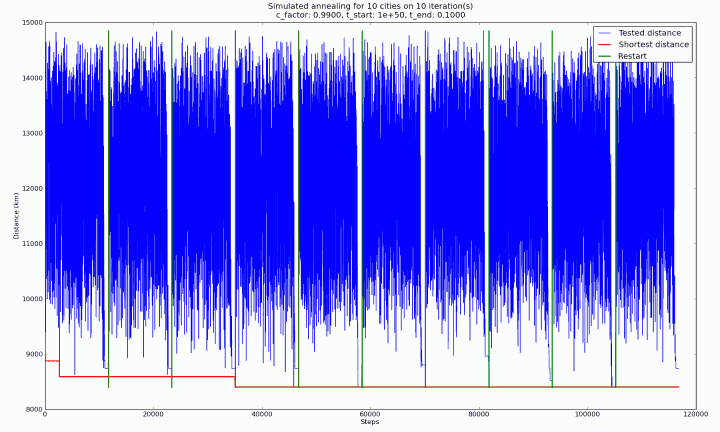
Task: Click the 11000 y-axis tick label
Action: (x=33, y=244)
